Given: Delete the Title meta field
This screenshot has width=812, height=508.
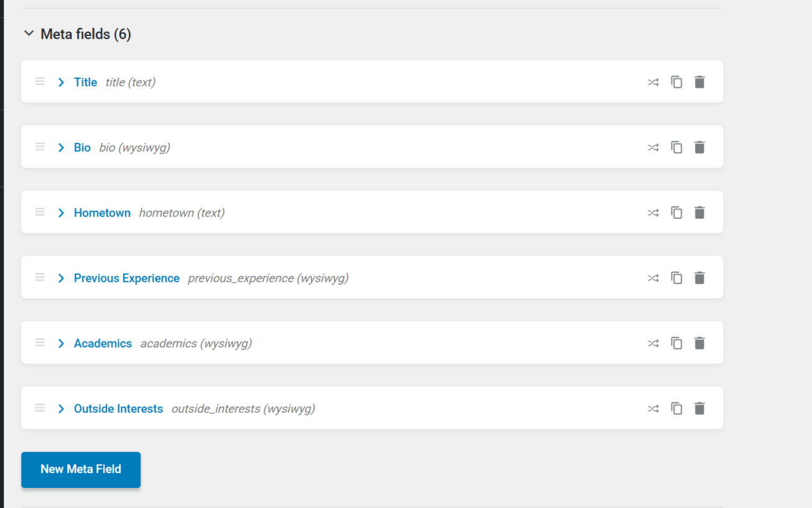Looking at the screenshot, I should (699, 82).
